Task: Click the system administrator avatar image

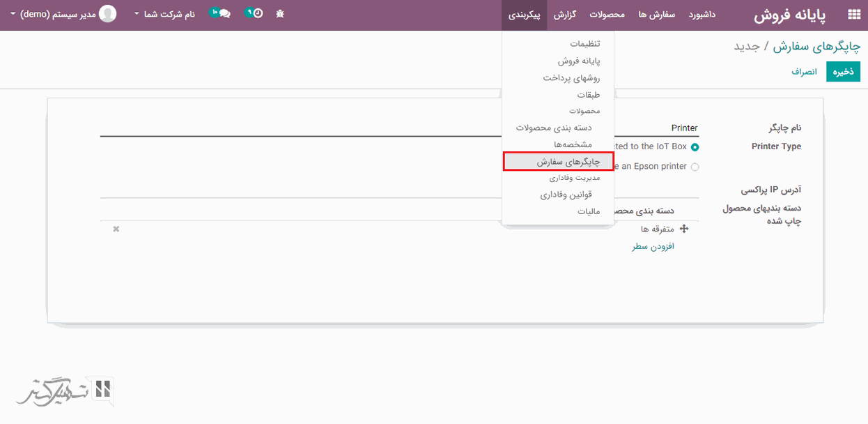Action: (108, 14)
